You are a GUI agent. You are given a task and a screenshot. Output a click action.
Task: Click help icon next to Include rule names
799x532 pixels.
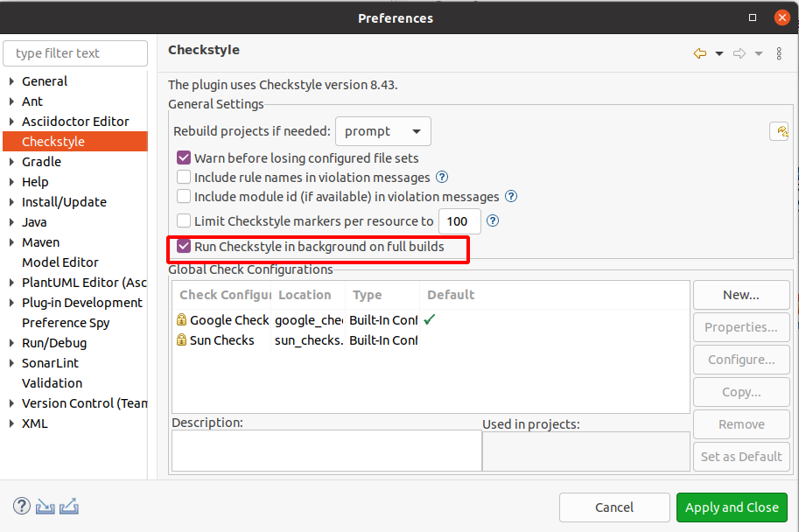(x=442, y=177)
